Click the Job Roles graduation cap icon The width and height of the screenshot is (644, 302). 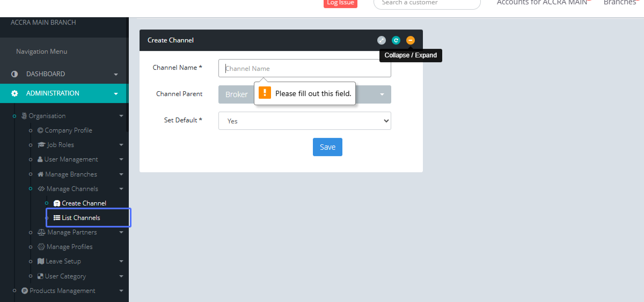point(42,145)
